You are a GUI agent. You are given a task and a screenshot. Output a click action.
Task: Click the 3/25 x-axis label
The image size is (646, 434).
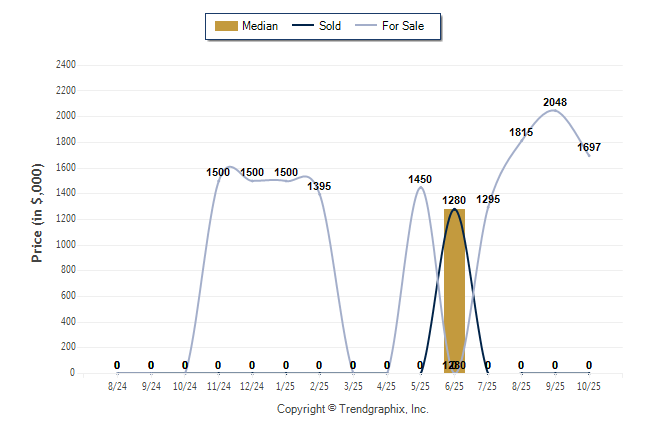point(353,385)
